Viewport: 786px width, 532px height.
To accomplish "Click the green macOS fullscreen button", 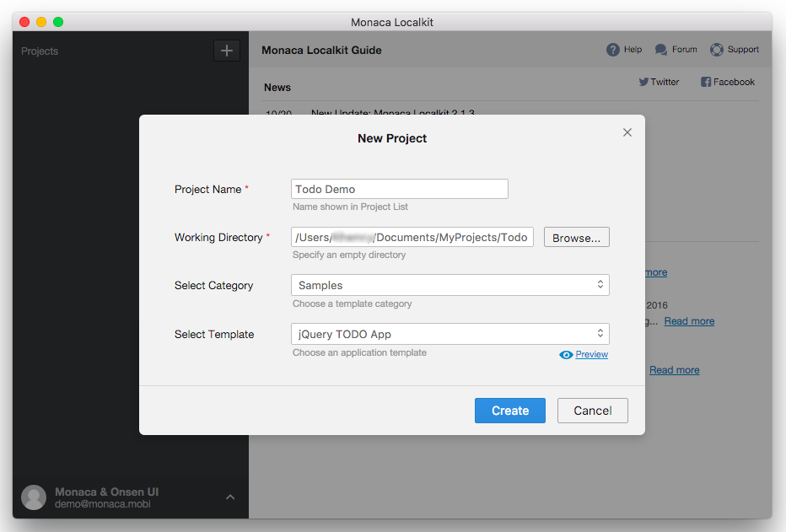I will pyautogui.click(x=58, y=22).
